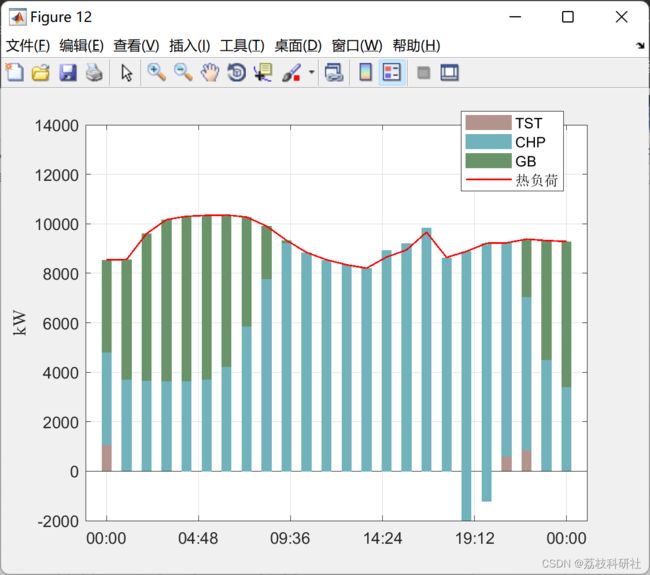Click the New Figure toolbar icon
This screenshot has width=650, height=575.
pyautogui.click(x=15, y=73)
